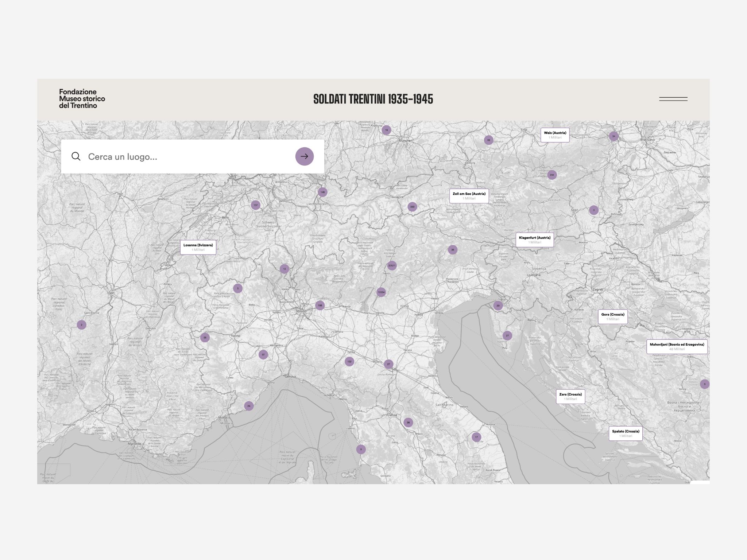
Task: Click the 148 cluster marker near Liechtenstein
Action: [x=322, y=192]
